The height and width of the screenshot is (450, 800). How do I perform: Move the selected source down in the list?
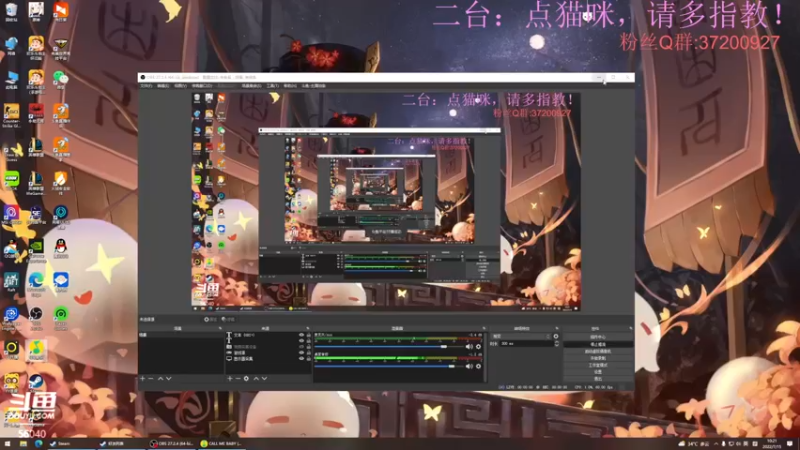pos(264,379)
